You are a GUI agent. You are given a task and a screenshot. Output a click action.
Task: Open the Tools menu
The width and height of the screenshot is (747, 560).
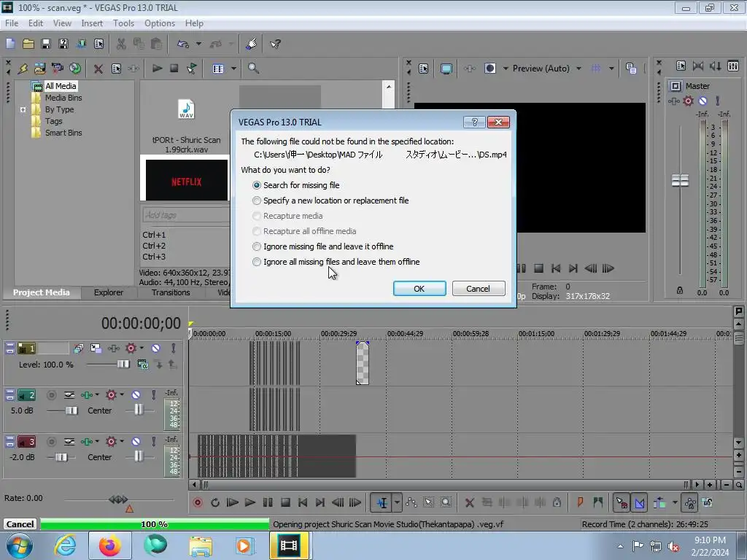(123, 23)
